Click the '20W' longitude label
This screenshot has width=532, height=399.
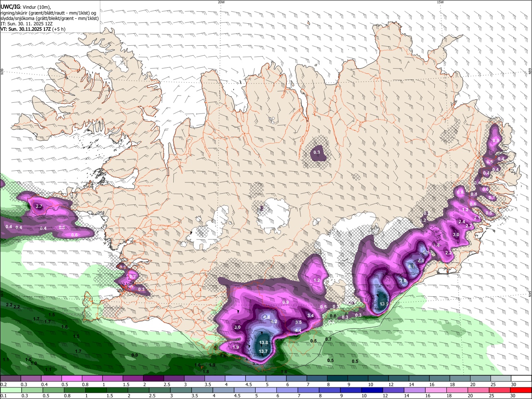pyautogui.click(x=221, y=2)
